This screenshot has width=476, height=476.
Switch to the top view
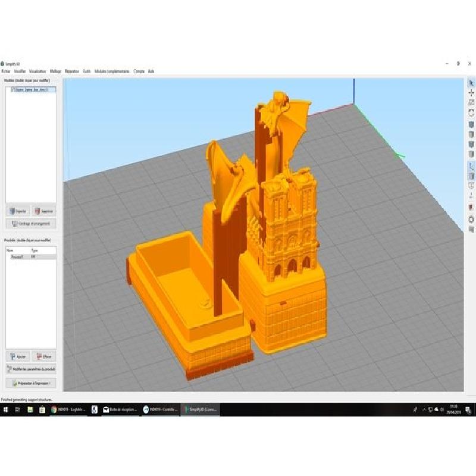point(471,134)
